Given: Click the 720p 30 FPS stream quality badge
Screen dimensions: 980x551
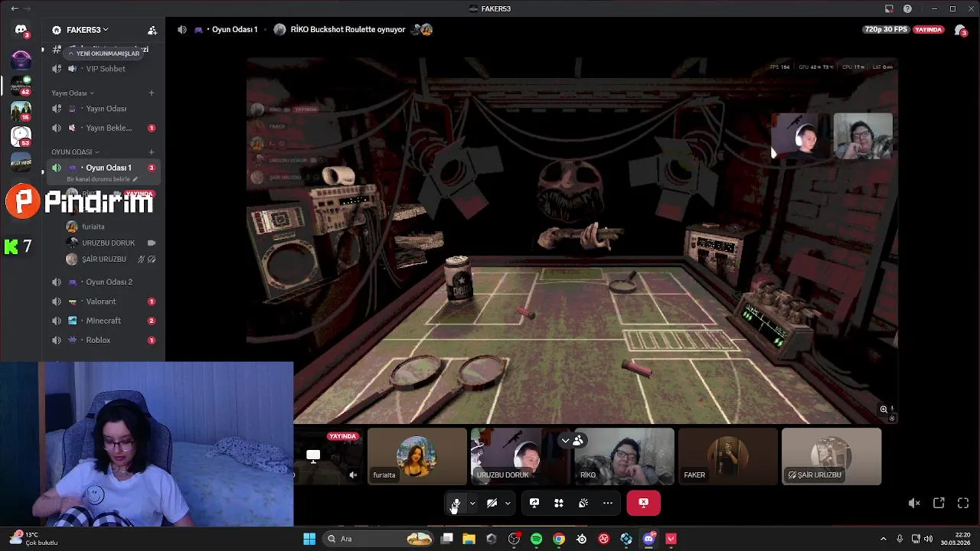Looking at the screenshot, I should [886, 29].
